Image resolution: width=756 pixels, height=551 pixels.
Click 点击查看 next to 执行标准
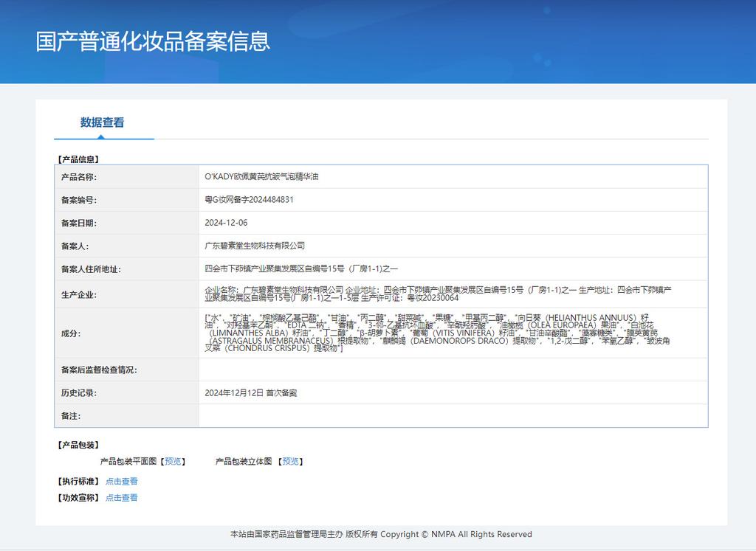[x=122, y=481]
